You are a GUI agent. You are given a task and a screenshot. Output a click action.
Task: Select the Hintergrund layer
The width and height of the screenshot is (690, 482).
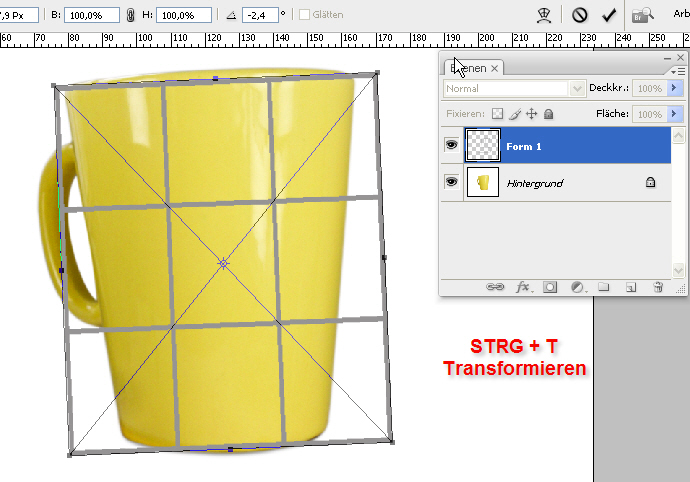(x=560, y=183)
